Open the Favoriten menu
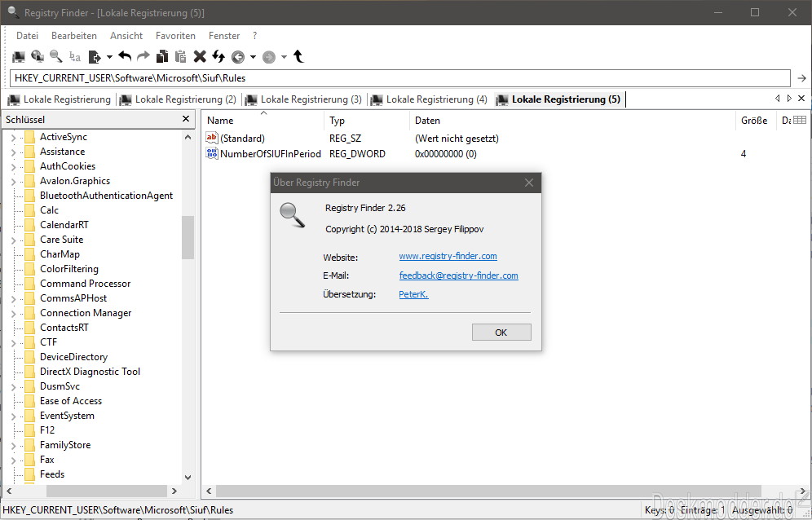The height and width of the screenshot is (520, 812). 175,36
